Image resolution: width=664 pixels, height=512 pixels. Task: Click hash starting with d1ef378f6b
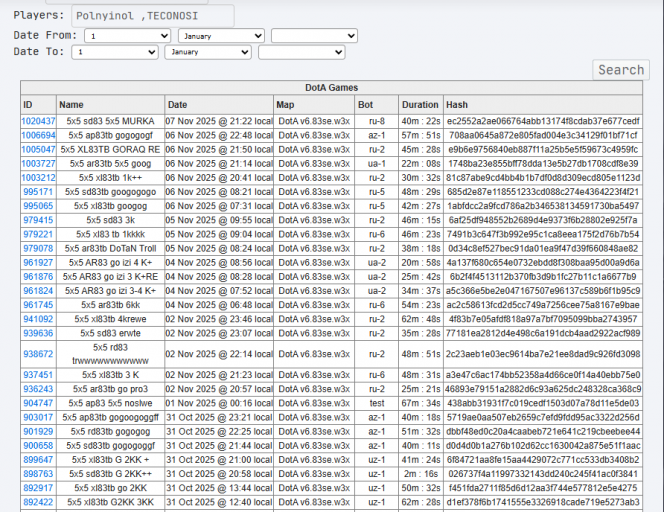pyautogui.click(x=543, y=502)
